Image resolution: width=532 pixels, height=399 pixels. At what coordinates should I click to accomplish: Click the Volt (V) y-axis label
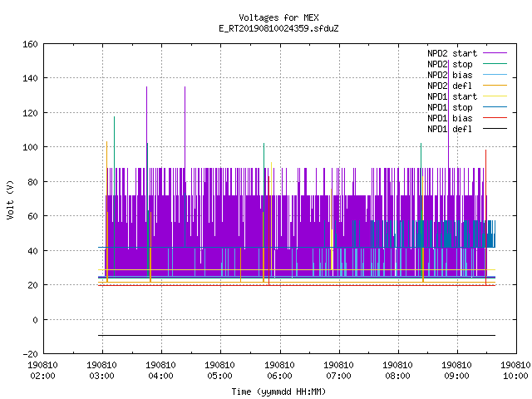click(11, 199)
